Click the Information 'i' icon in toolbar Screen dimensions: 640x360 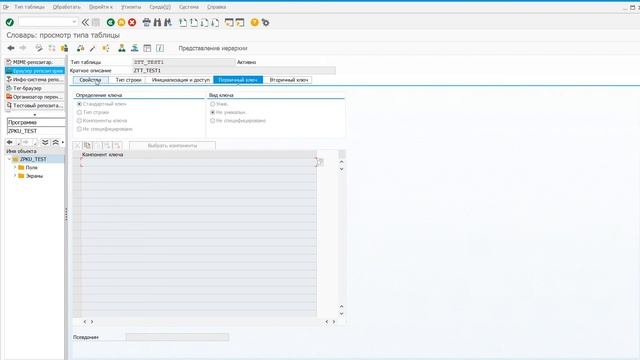click(x=160, y=48)
